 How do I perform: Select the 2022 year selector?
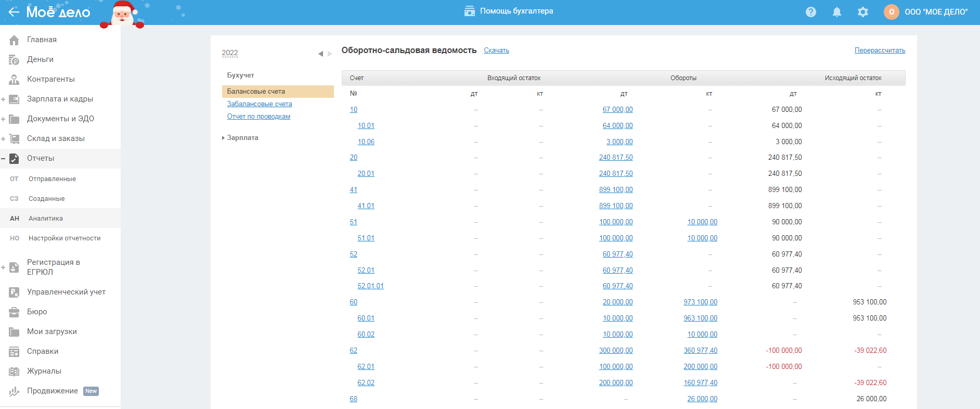tap(230, 53)
